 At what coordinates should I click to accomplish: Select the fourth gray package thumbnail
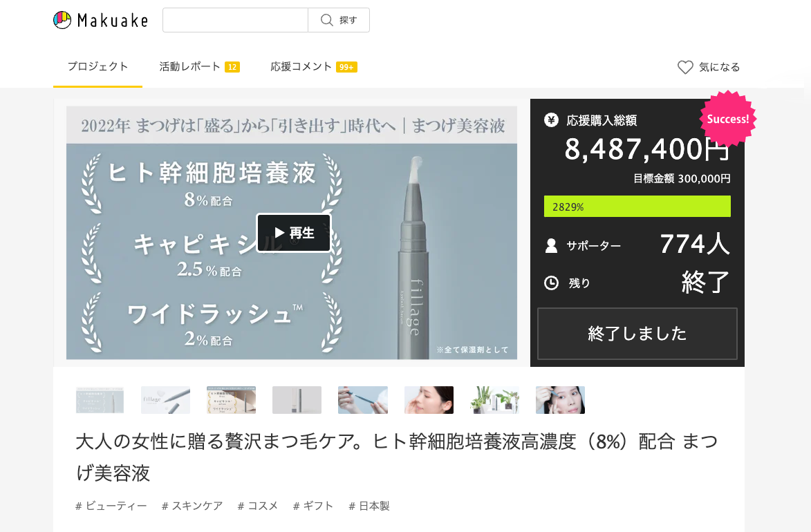(x=297, y=400)
